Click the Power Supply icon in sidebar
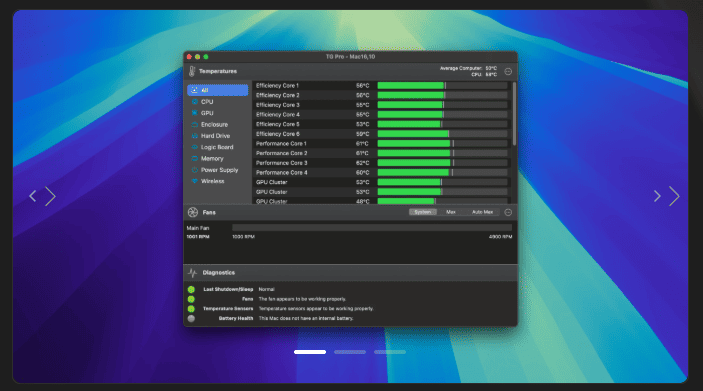The image size is (703, 391). pos(195,170)
